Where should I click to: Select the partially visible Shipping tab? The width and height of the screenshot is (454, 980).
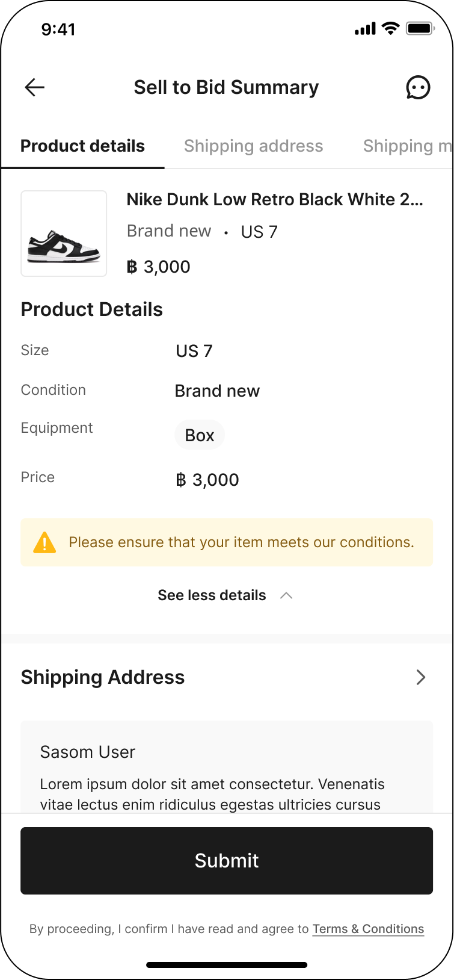click(x=406, y=146)
